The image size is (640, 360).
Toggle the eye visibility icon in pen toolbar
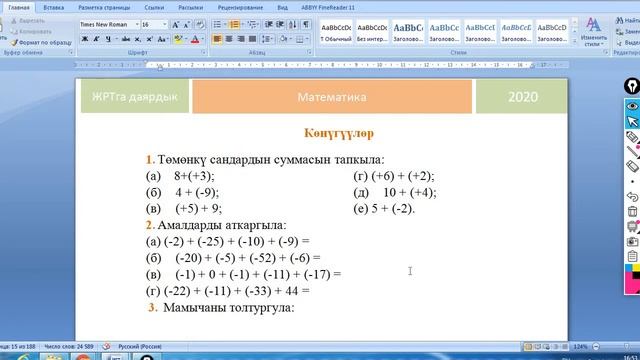(x=632, y=106)
